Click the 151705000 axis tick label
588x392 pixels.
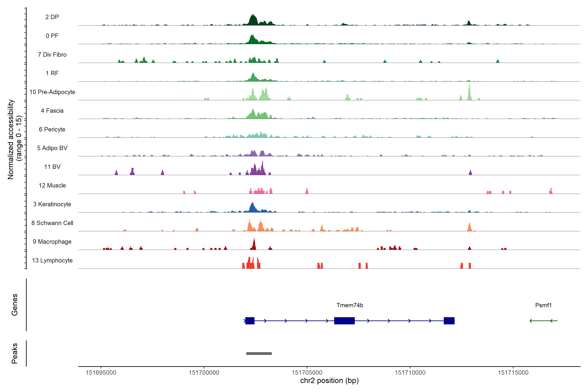(307, 373)
